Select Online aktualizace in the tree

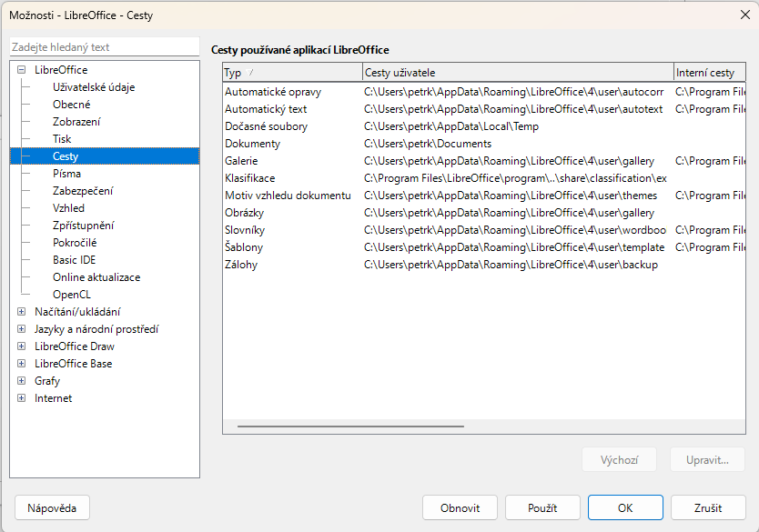tap(96, 277)
